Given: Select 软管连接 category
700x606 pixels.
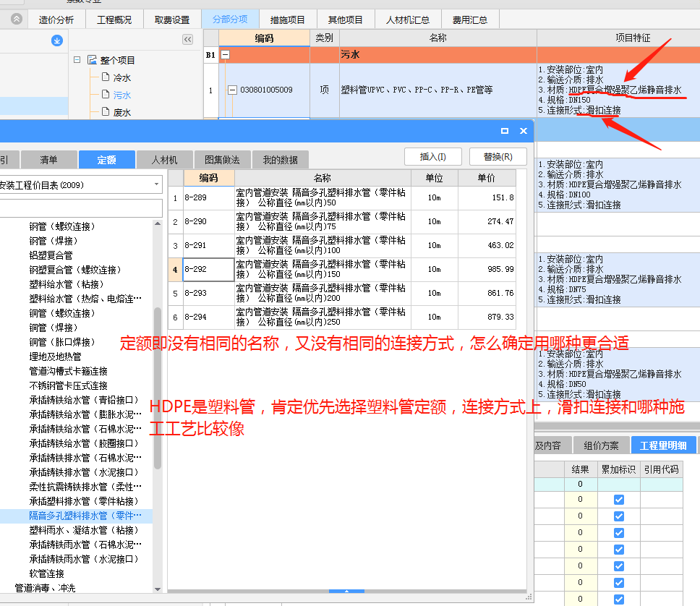Looking at the screenshot, I should [47, 573].
